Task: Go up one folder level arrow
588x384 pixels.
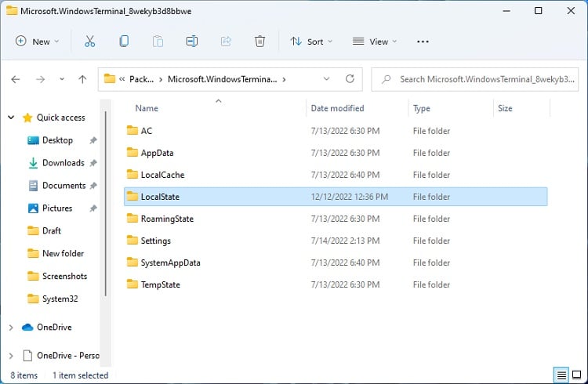Action: click(82, 79)
